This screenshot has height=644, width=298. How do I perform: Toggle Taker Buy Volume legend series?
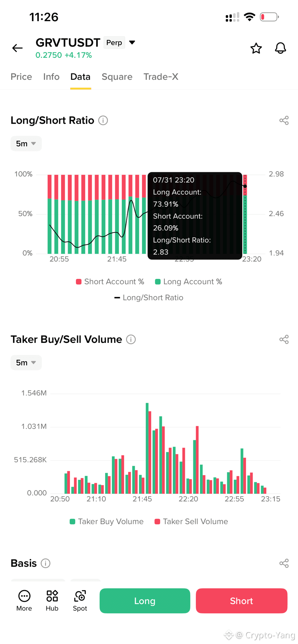pos(107,521)
